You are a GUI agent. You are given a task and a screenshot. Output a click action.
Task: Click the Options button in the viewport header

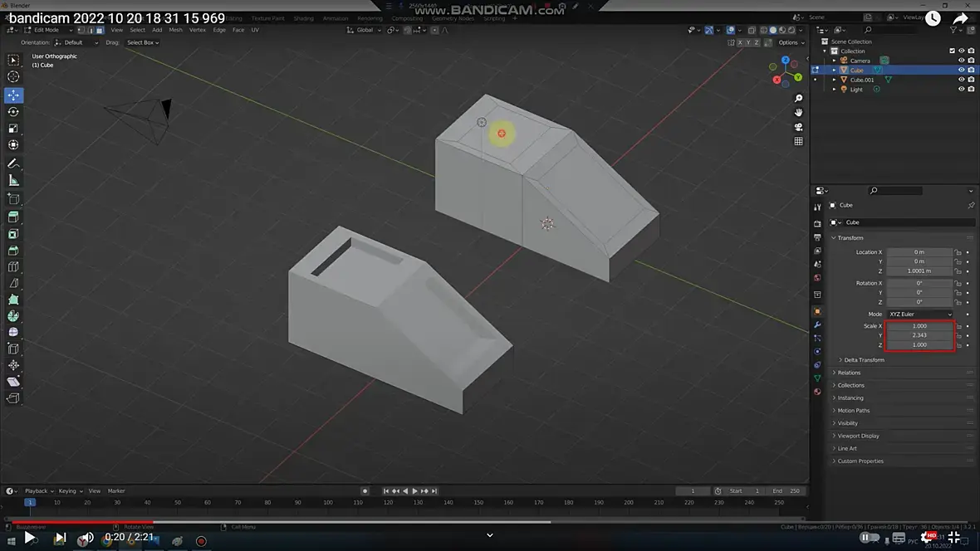pos(790,42)
